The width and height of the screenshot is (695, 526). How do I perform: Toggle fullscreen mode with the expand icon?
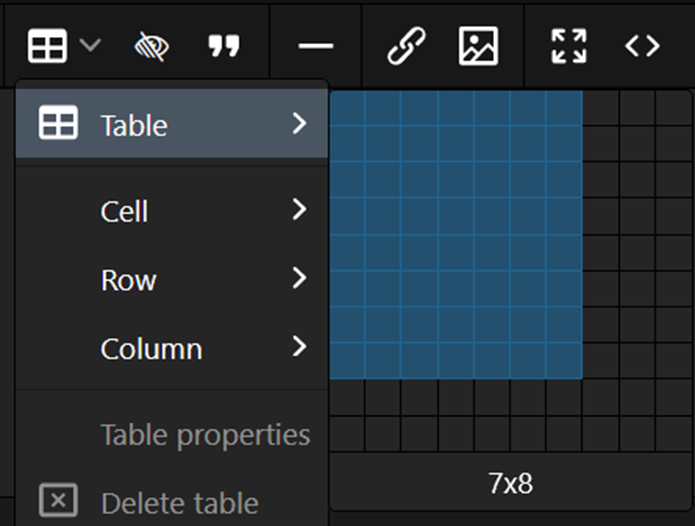[x=569, y=46]
